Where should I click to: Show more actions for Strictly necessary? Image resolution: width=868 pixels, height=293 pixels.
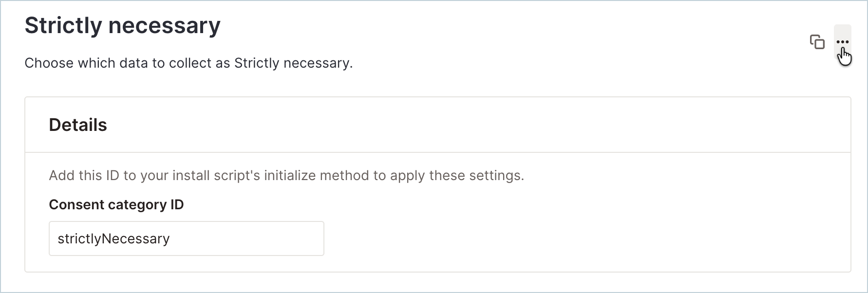click(843, 42)
